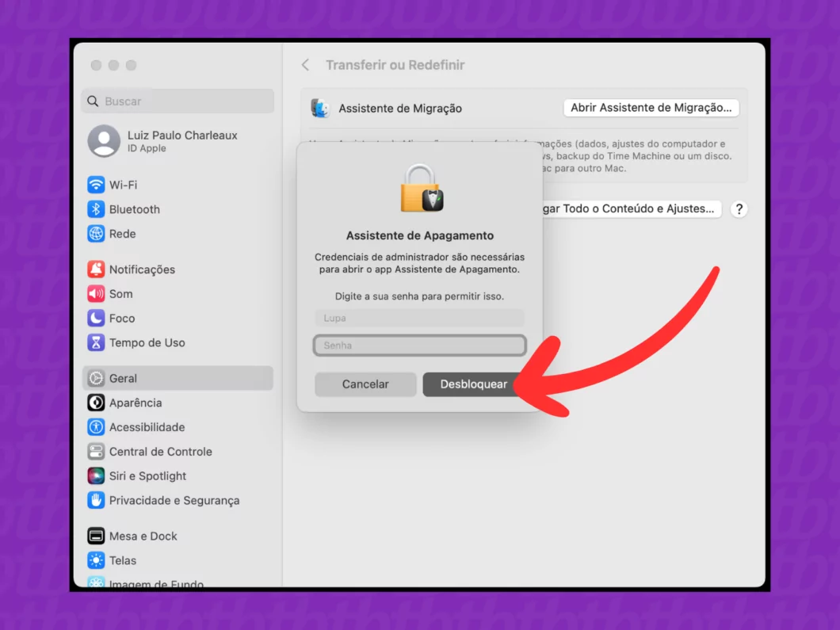
Task: Select the Tempo de Uso hourglass icon
Action: [x=96, y=343]
